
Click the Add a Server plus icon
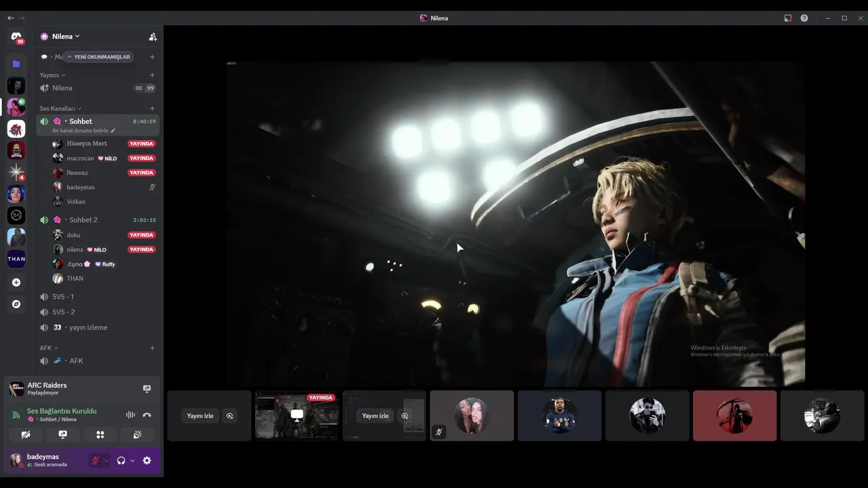[x=16, y=283]
